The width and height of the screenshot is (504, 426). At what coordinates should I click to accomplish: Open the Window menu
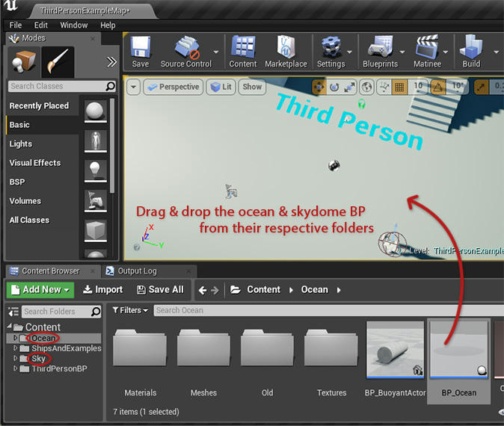(73, 25)
